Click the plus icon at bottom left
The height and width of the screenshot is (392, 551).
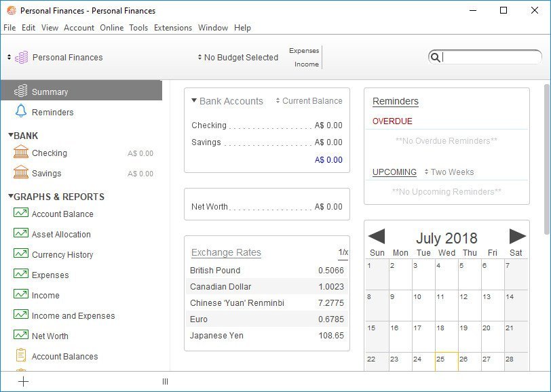[x=24, y=381]
